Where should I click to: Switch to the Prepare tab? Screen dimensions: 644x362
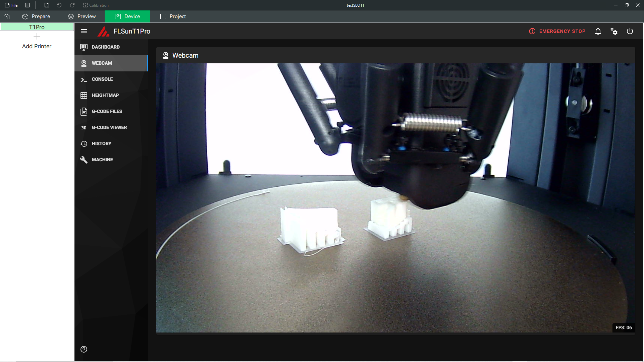36,16
